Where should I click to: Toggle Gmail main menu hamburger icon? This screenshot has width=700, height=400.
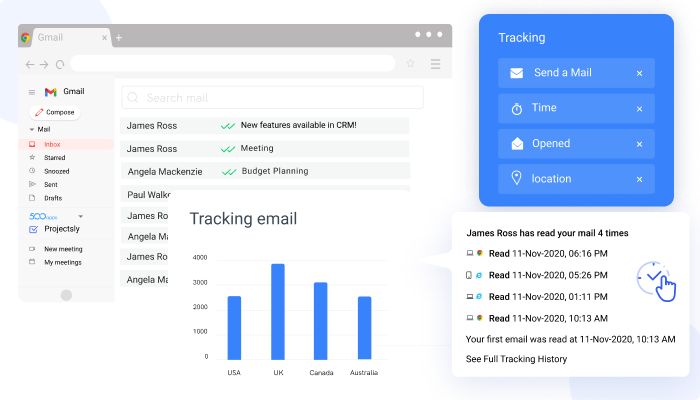pyautogui.click(x=32, y=92)
